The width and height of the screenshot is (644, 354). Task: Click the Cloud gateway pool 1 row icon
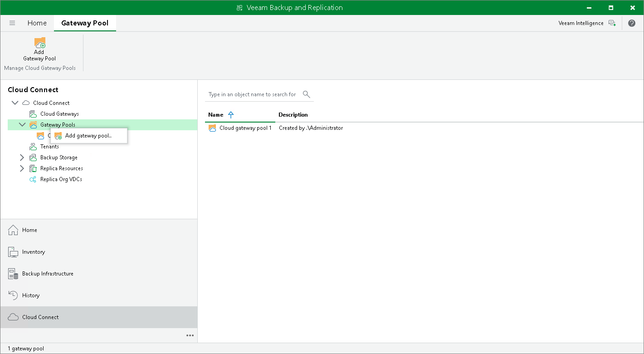point(212,128)
